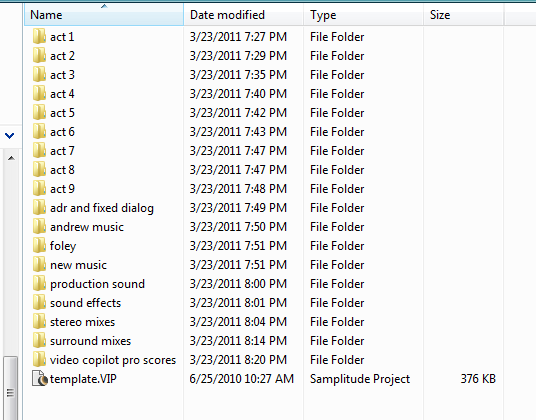Click the left pane scrollbar thumb
536x420 pixels.
click(11, 388)
